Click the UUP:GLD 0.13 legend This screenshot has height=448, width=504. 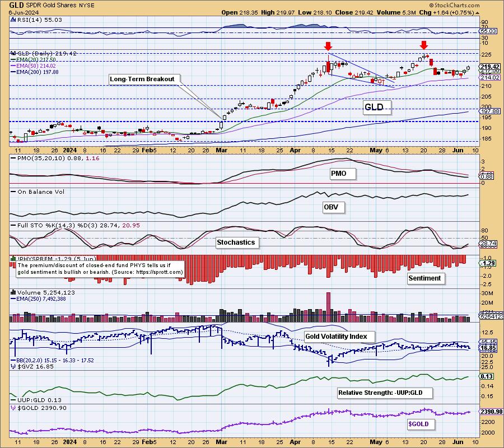pos(36,400)
